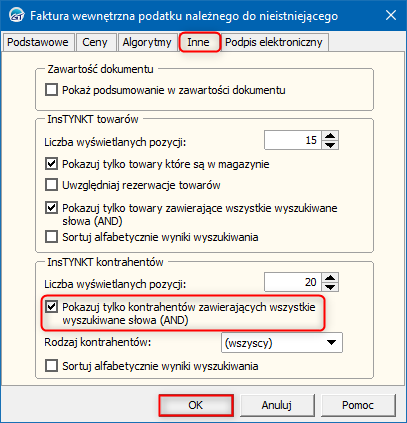Decrease towarów liczba wyświetlanych pozycji with down arrow

pyautogui.click(x=330, y=145)
